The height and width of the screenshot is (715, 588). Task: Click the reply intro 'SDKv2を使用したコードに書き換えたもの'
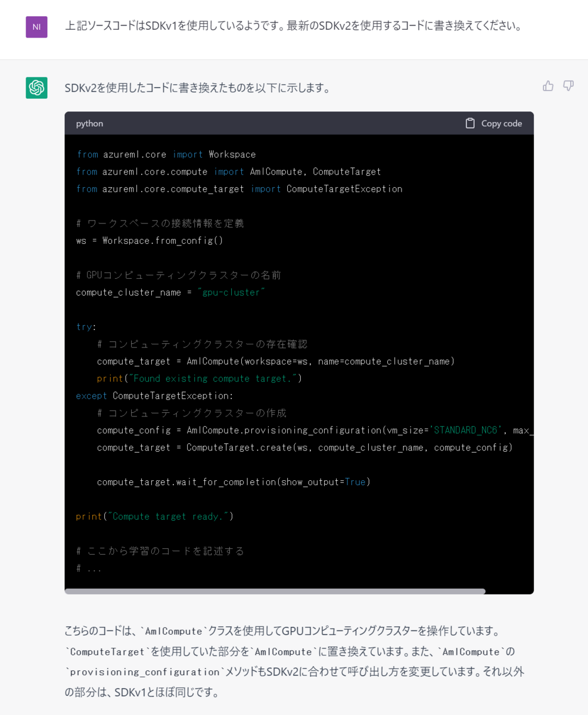(198, 88)
